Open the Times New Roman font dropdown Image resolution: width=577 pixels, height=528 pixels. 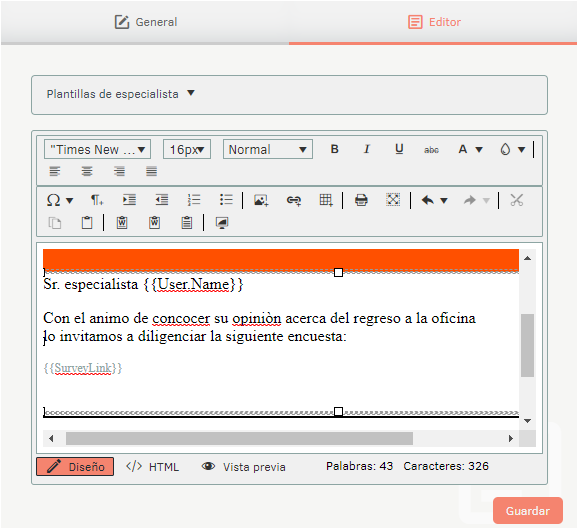click(x=97, y=149)
